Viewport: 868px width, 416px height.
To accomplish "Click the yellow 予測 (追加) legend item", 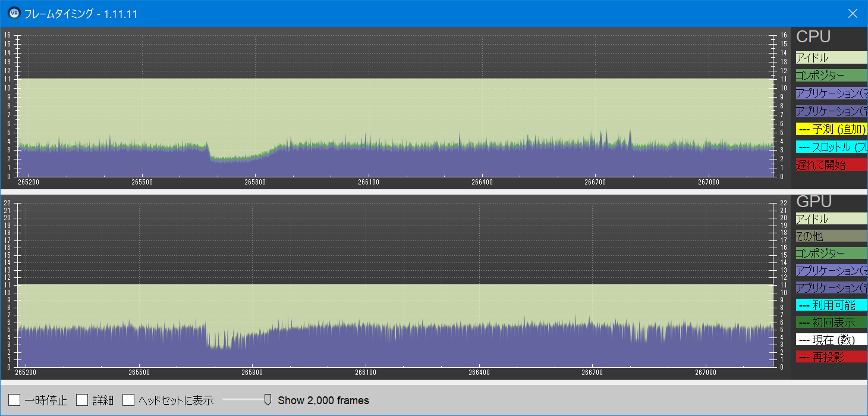I will click(x=831, y=129).
